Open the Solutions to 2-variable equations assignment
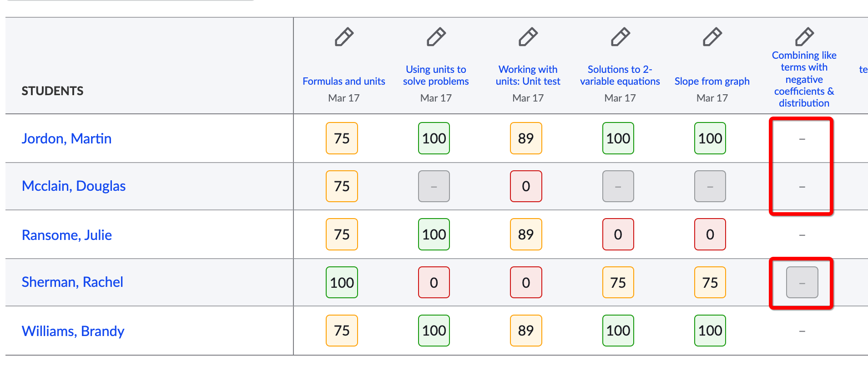868x367 pixels. click(620, 75)
